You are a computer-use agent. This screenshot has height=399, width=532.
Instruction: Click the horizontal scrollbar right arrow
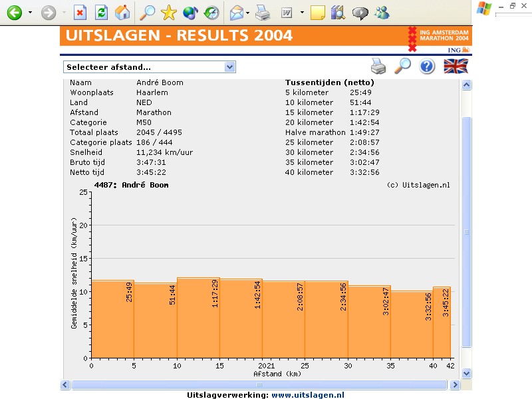[456, 384]
